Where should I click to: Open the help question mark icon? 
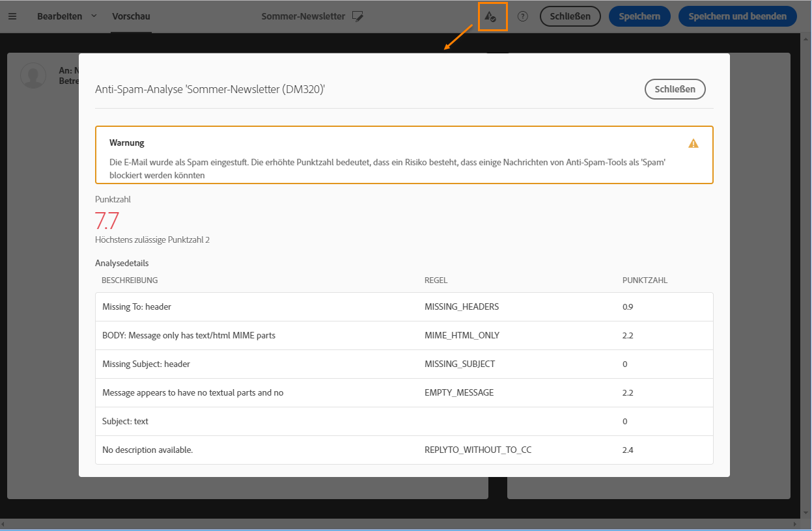coord(522,17)
